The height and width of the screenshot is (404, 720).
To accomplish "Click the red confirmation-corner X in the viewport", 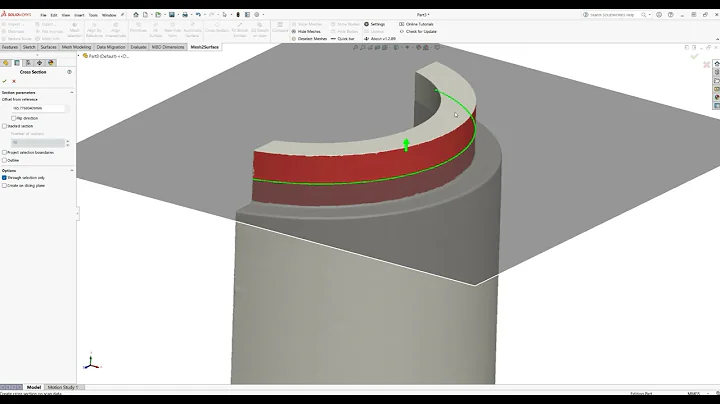I will tap(707, 65).
